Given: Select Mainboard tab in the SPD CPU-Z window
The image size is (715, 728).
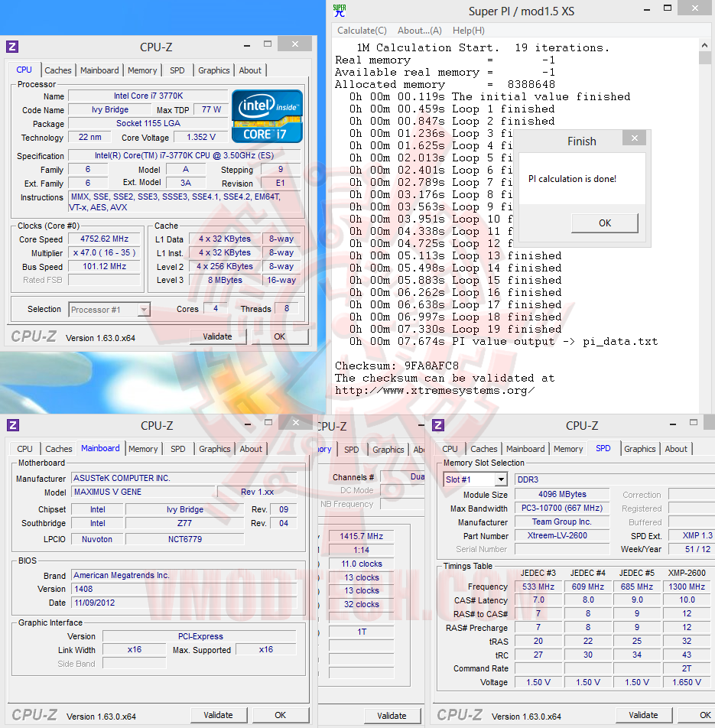Looking at the screenshot, I should pos(525,449).
